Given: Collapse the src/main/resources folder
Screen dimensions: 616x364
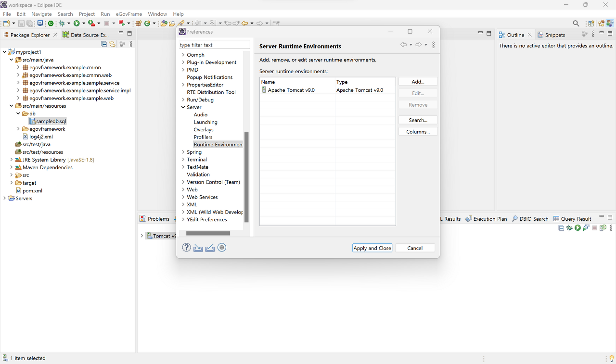Looking at the screenshot, I should pyautogui.click(x=12, y=106).
